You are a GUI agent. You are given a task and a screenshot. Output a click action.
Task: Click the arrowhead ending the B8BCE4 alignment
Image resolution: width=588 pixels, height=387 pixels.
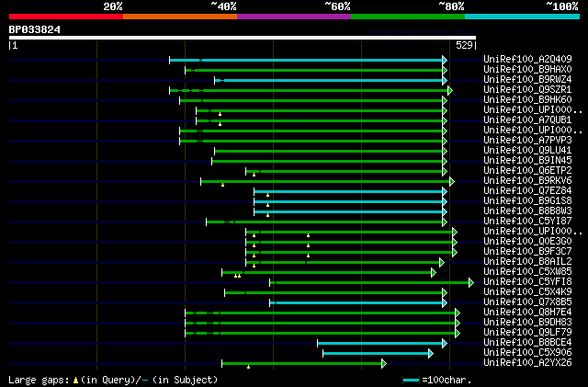pyautogui.click(x=445, y=344)
